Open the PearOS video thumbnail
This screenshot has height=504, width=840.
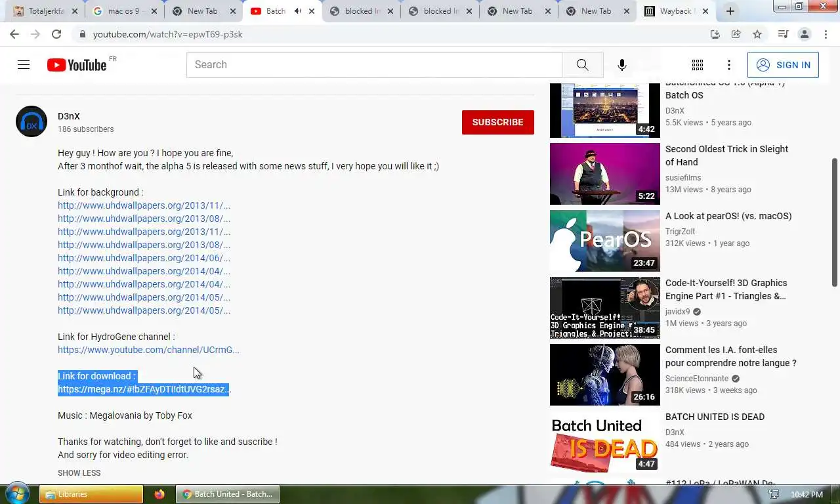(x=605, y=241)
